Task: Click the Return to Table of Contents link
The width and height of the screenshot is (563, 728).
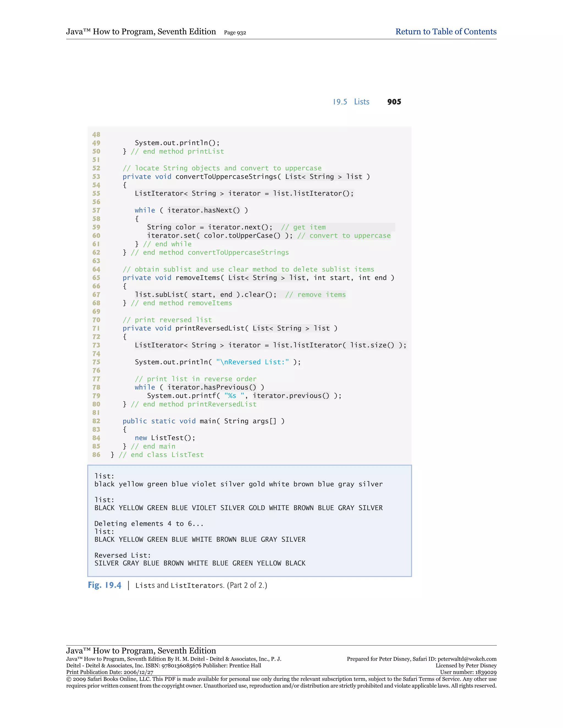Action: point(446,32)
